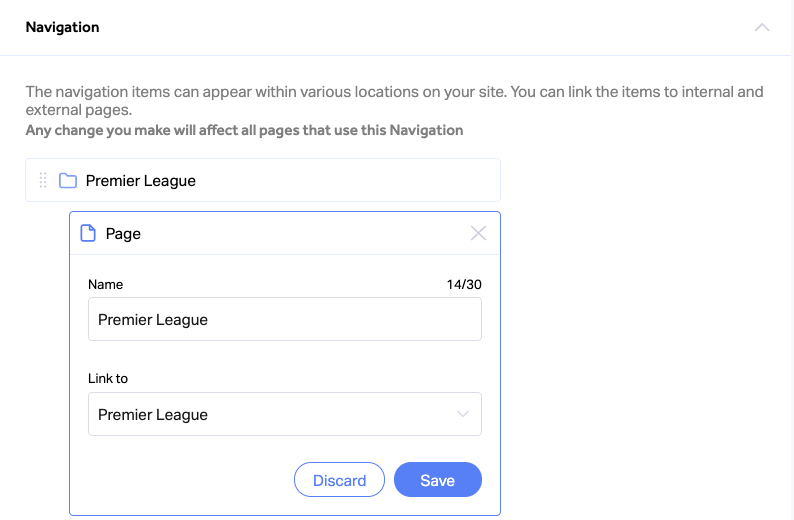Click the 14/30 character counter
Image resolution: width=794 pixels, height=520 pixels.
click(x=464, y=285)
